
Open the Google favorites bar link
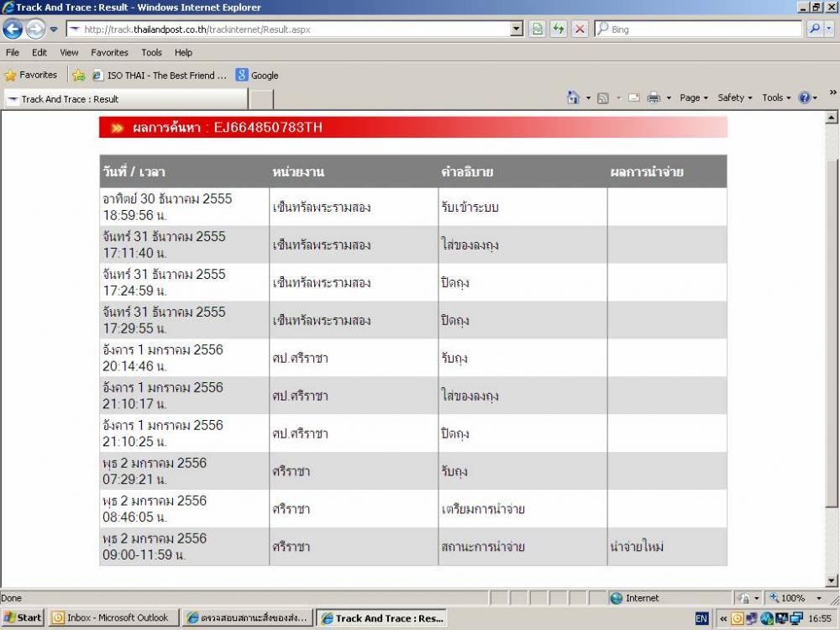tap(257, 76)
